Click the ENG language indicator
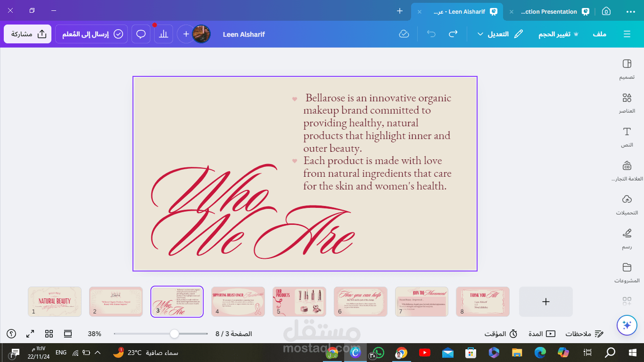 (x=61, y=352)
